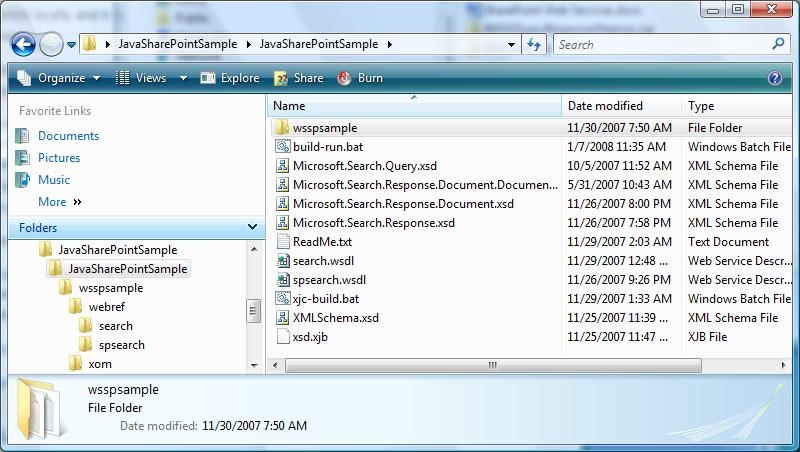Select xjc-build.bat file icon
The width and height of the screenshot is (800, 452).
point(282,298)
